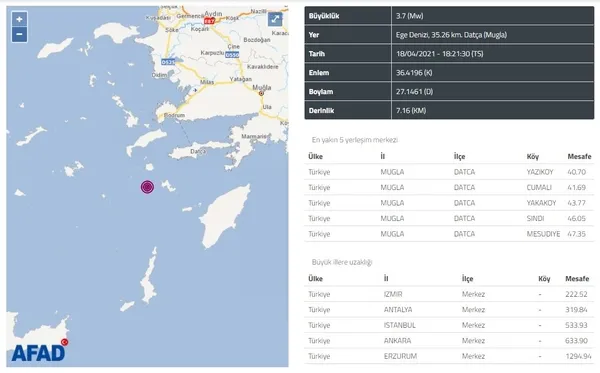Click distance value 633.90 for Ankara
This screenshot has width=600, height=373.
coord(576,341)
